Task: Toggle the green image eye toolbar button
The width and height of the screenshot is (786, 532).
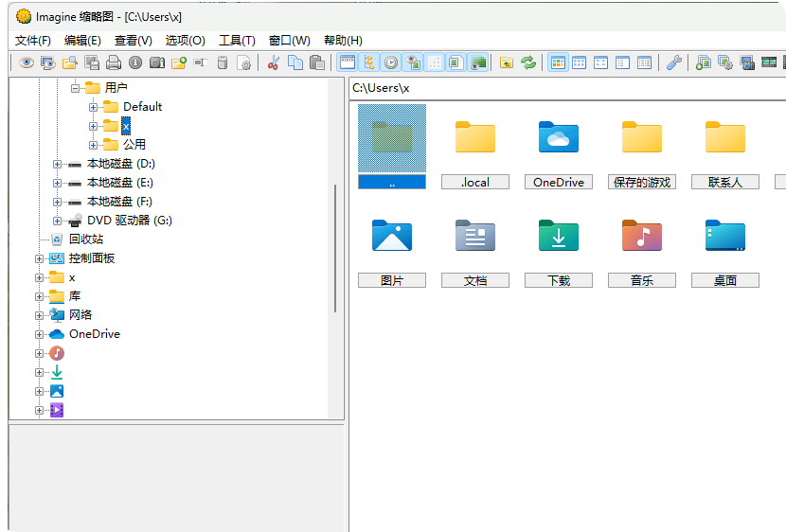Action: coord(478,62)
